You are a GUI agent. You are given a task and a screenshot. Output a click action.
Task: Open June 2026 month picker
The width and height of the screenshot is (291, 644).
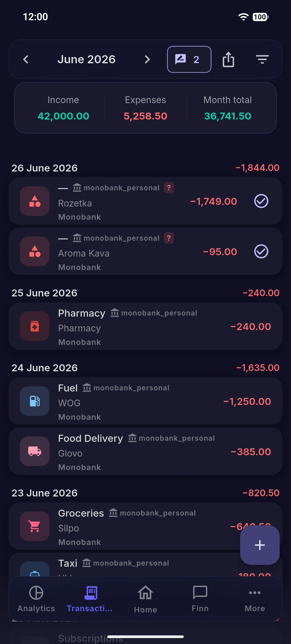tap(86, 59)
